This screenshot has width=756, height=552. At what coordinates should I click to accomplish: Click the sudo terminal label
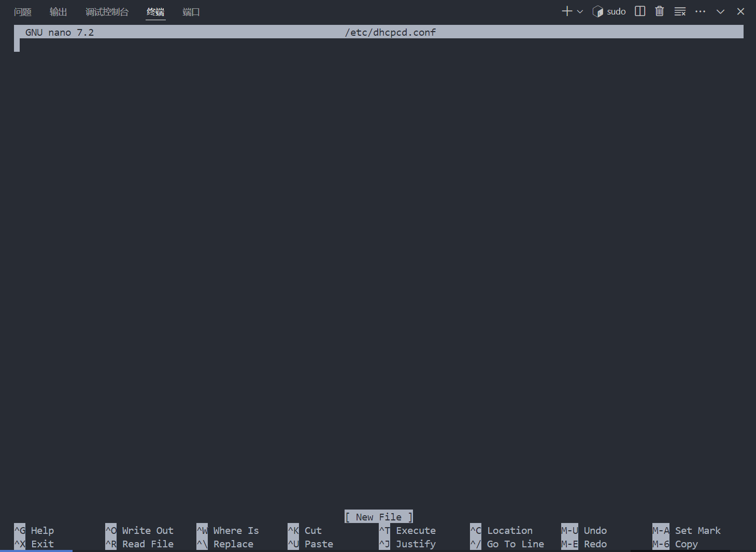click(616, 11)
